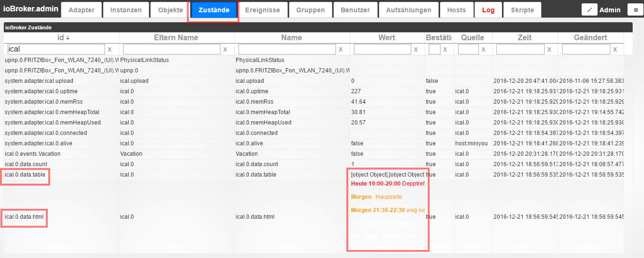Open the Hosts tab
Image resolution: width=644 pixels, height=258 pixels.
point(457,10)
